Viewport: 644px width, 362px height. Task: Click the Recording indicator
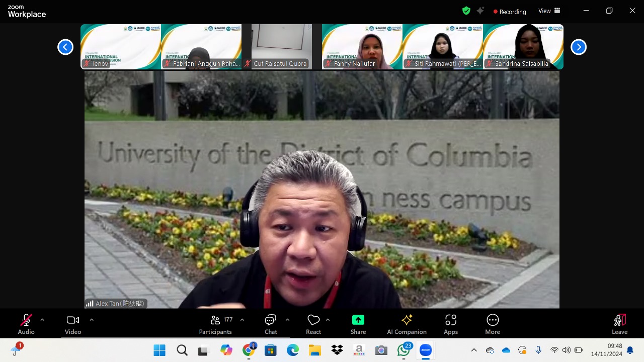pyautogui.click(x=510, y=11)
